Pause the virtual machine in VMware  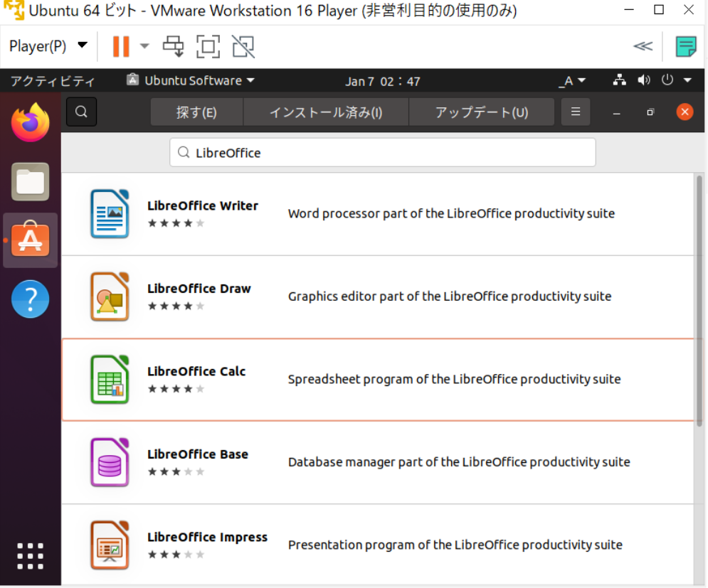click(121, 46)
